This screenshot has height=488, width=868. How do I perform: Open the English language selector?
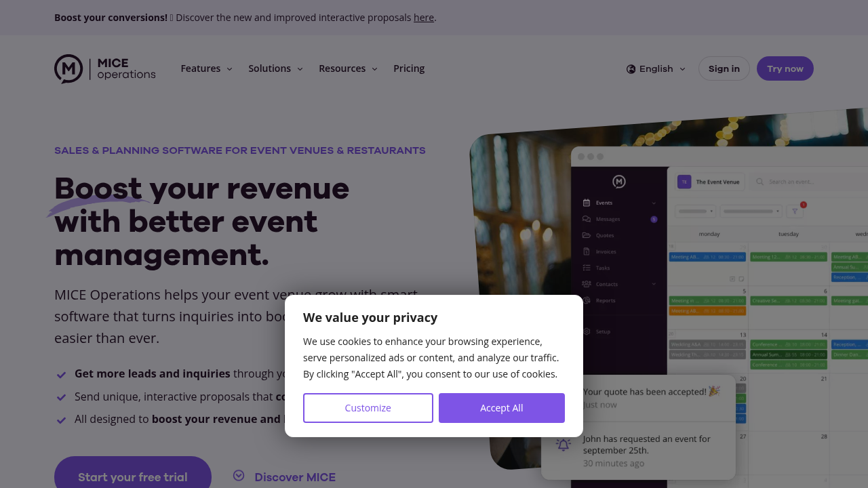[656, 68]
